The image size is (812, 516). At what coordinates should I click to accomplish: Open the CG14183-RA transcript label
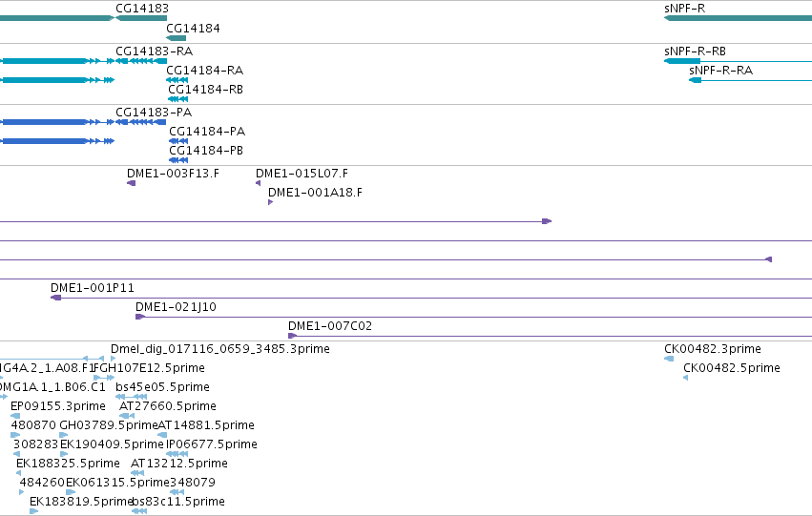(155, 52)
